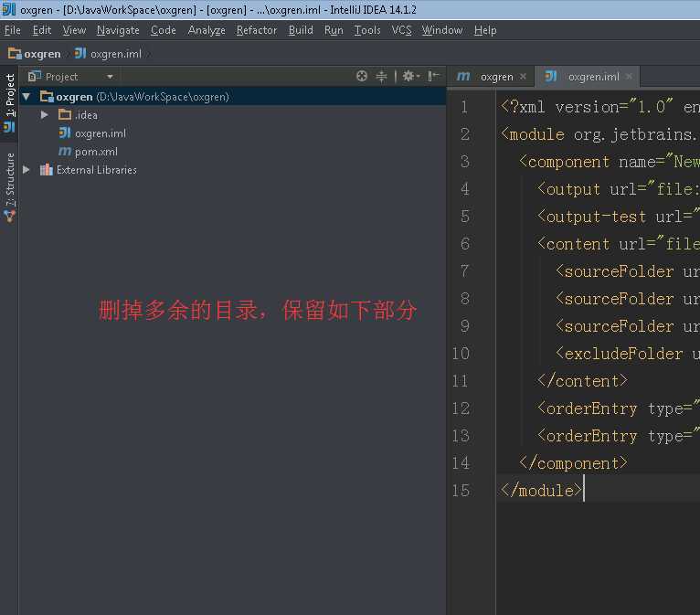Select the .idea folder row
Screen dimensions: 700x615
(232, 115)
